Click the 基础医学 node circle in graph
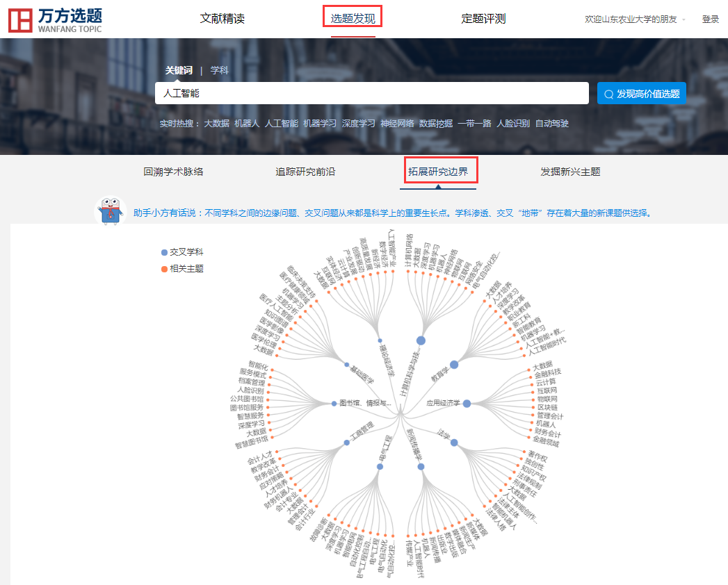The image size is (728, 585). click(x=346, y=365)
